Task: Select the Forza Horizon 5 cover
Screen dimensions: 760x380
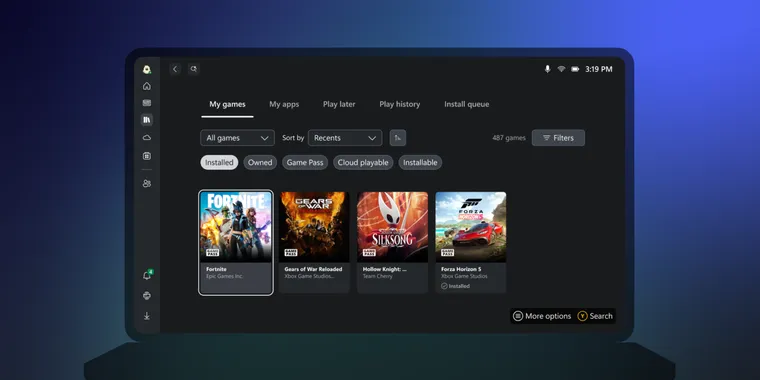Action: [x=471, y=227]
